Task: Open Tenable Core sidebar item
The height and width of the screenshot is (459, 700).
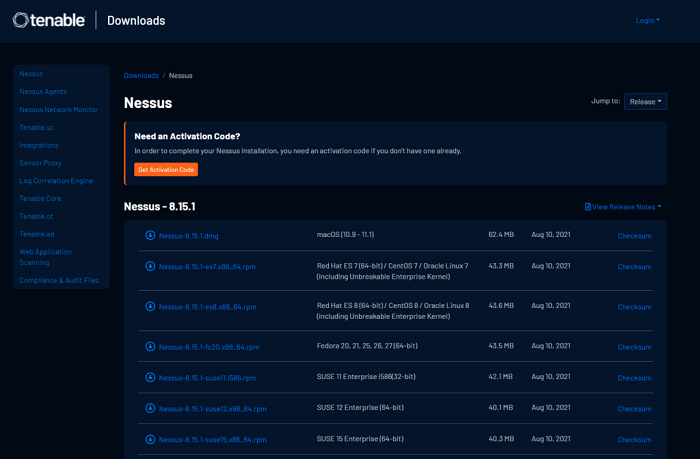Action: (40, 198)
